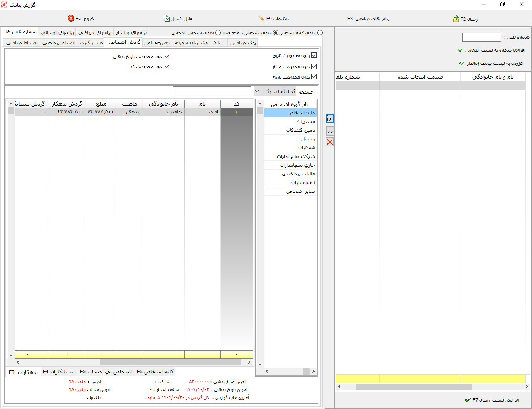Screen dimensions: 532x409
Task: Move selected person with the single arrow > button
Action: 330,119
